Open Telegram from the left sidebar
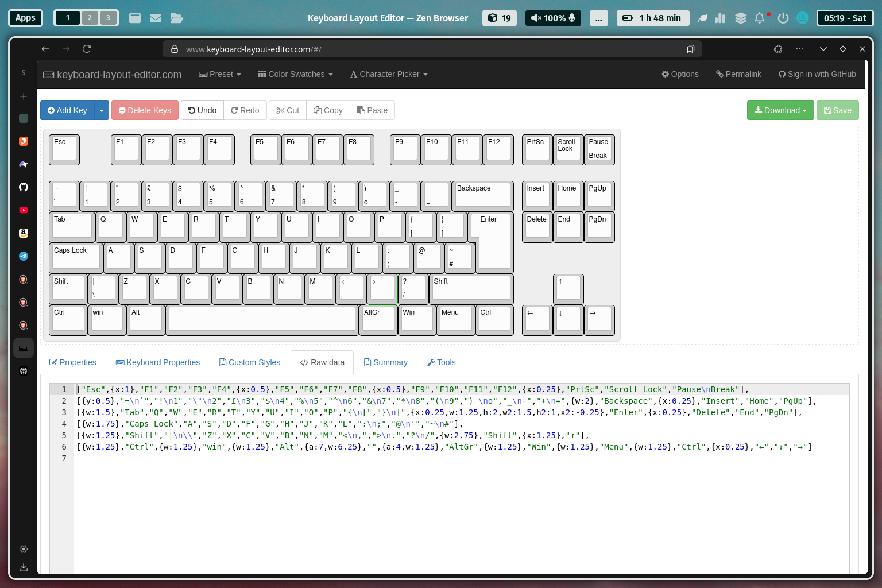 pos(24,256)
